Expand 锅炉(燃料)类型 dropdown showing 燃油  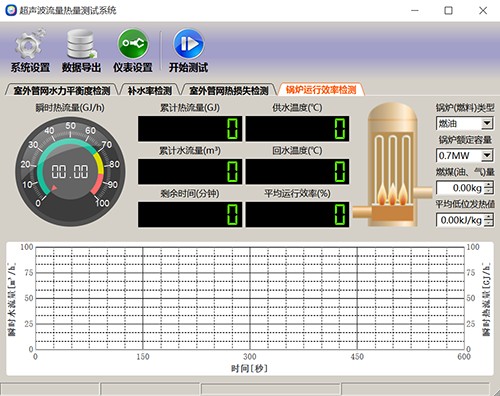click(487, 124)
